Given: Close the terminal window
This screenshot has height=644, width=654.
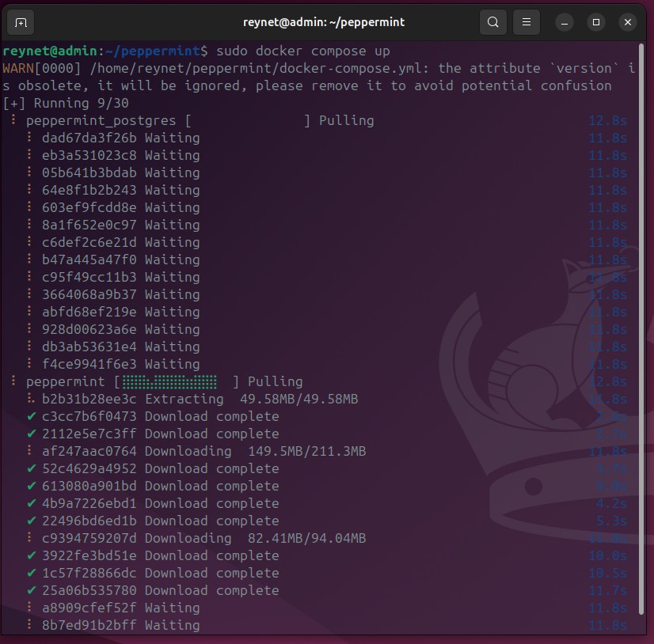Looking at the screenshot, I should point(628,22).
